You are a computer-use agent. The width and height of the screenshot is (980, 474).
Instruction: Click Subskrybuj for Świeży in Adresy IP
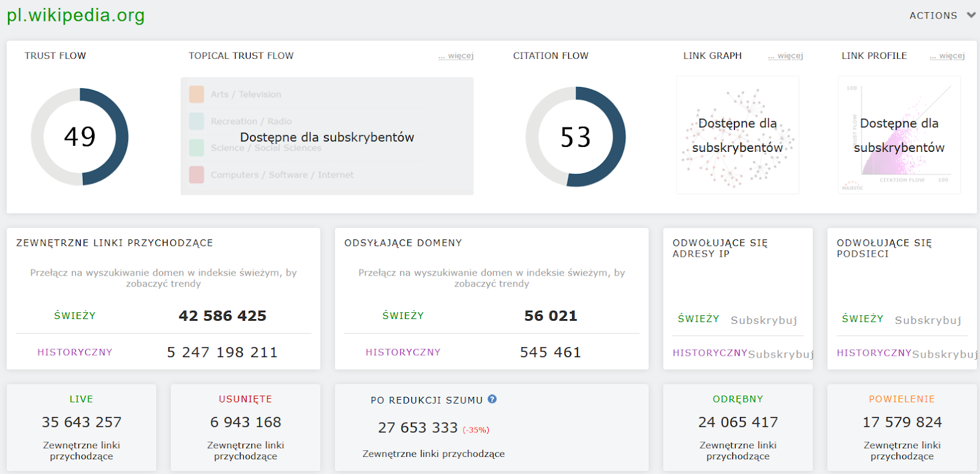764,320
